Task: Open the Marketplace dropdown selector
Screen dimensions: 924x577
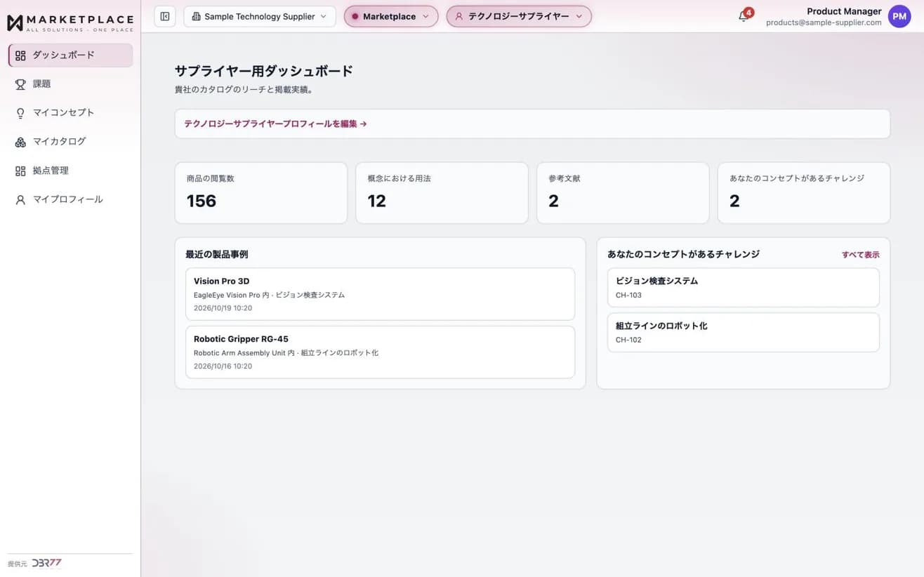Action: [391, 16]
